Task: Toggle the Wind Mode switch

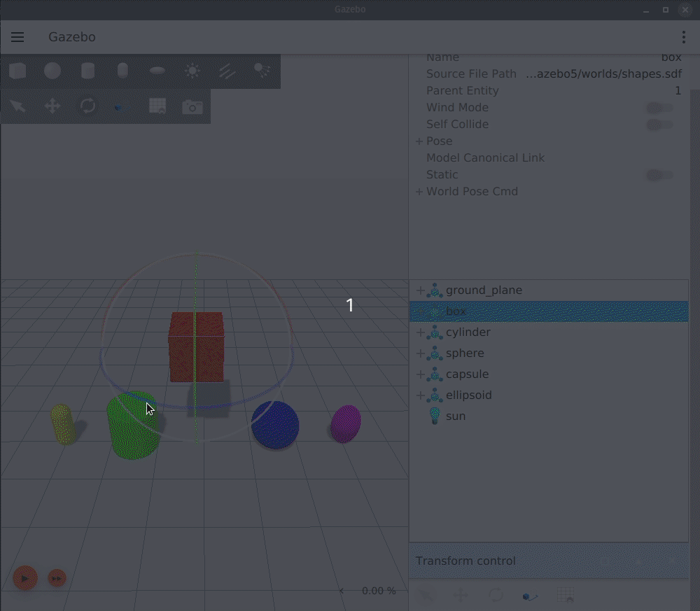Action: [x=659, y=108]
